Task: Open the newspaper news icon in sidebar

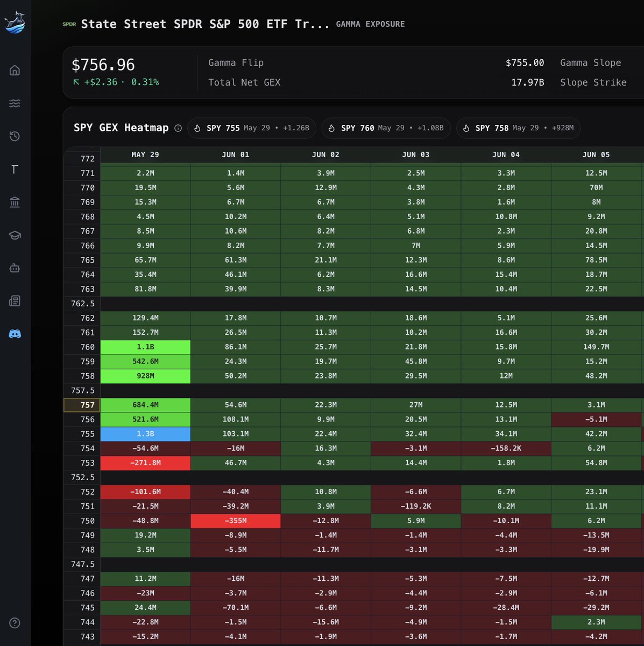Action: 15,301
